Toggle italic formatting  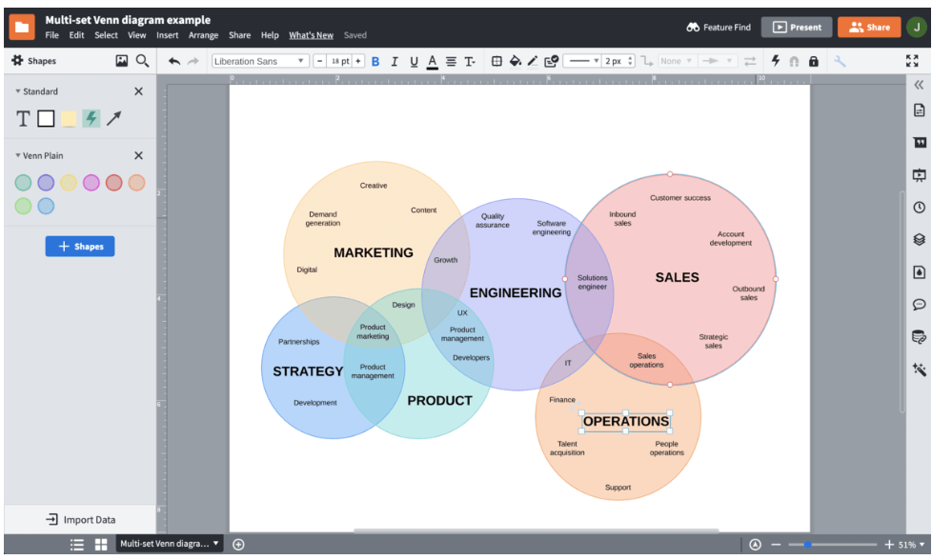click(394, 61)
